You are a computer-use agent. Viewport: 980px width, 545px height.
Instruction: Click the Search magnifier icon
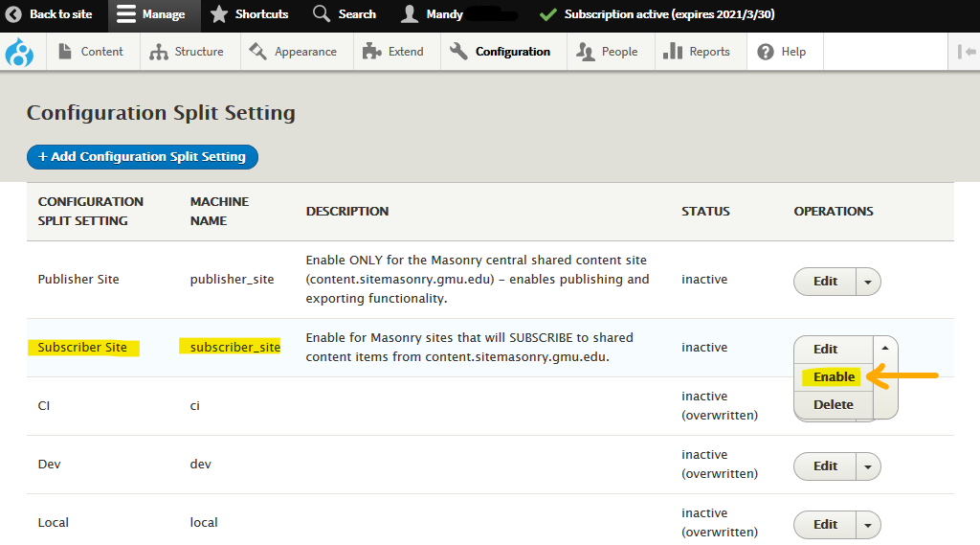322,13
